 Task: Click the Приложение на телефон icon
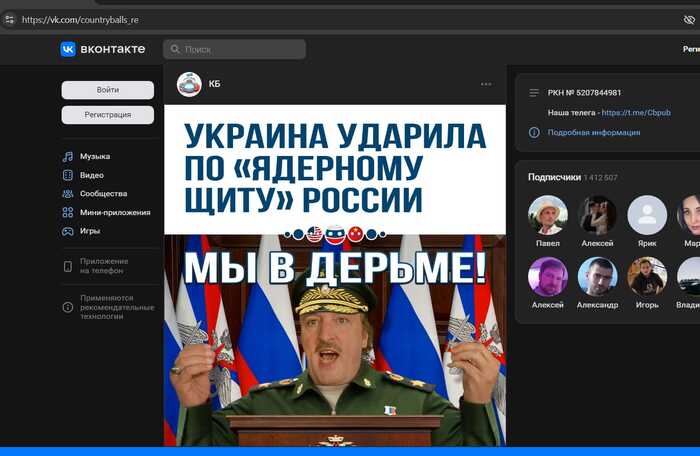click(x=68, y=266)
